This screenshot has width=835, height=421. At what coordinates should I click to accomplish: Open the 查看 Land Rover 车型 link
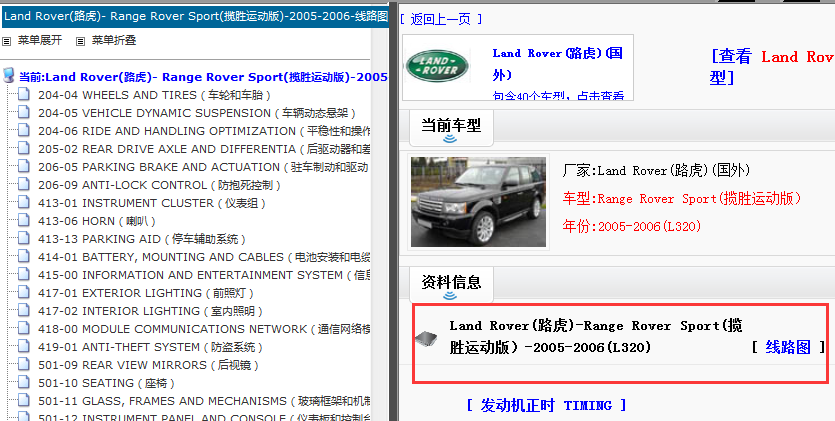tap(772, 67)
